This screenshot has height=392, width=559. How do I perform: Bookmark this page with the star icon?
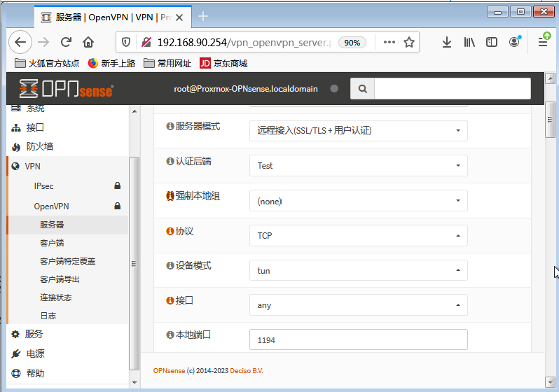[409, 42]
